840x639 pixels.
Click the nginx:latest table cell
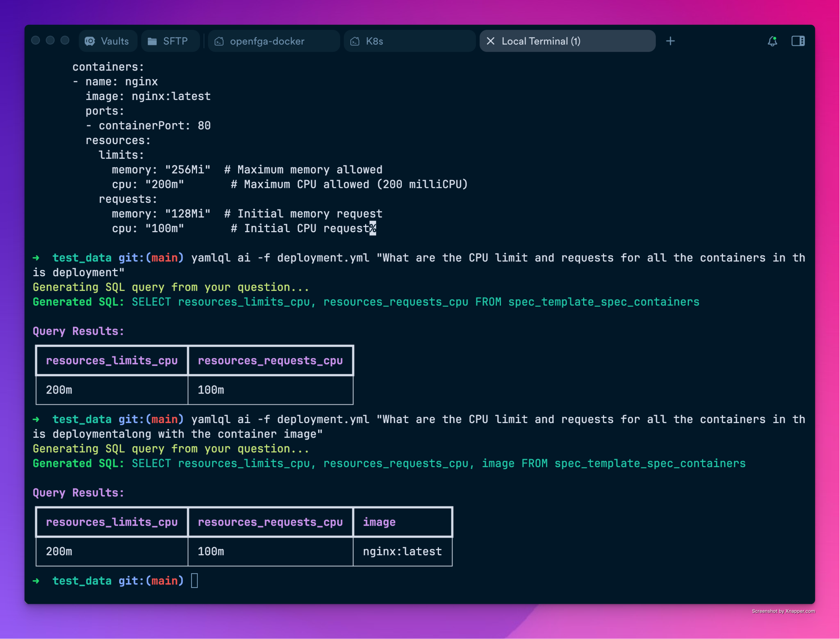403,552
